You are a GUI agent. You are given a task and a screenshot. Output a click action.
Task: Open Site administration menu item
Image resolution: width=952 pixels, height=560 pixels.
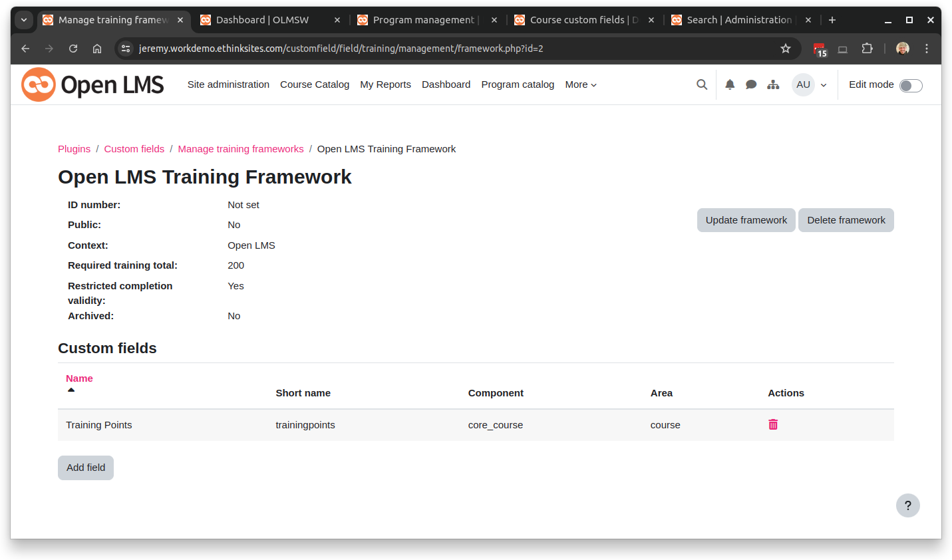point(228,84)
